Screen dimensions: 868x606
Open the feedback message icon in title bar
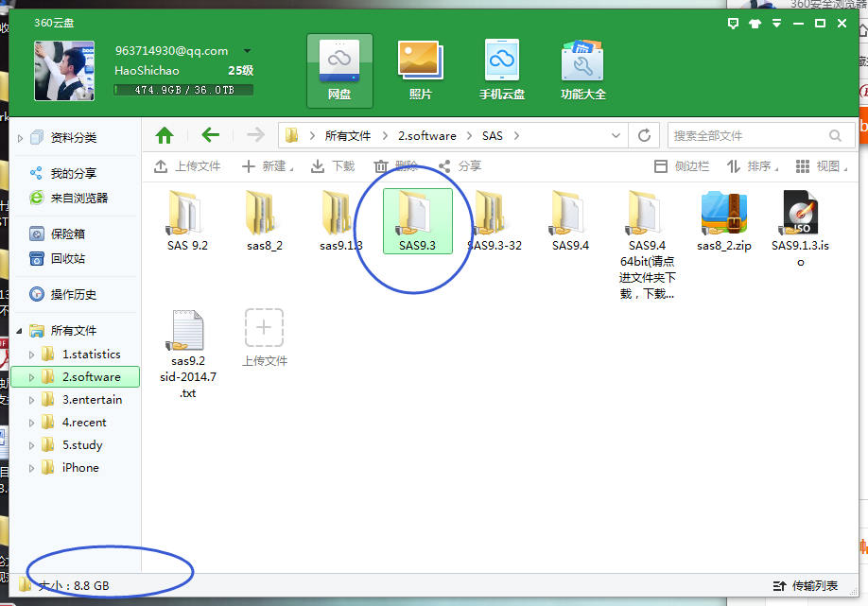[733, 24]
